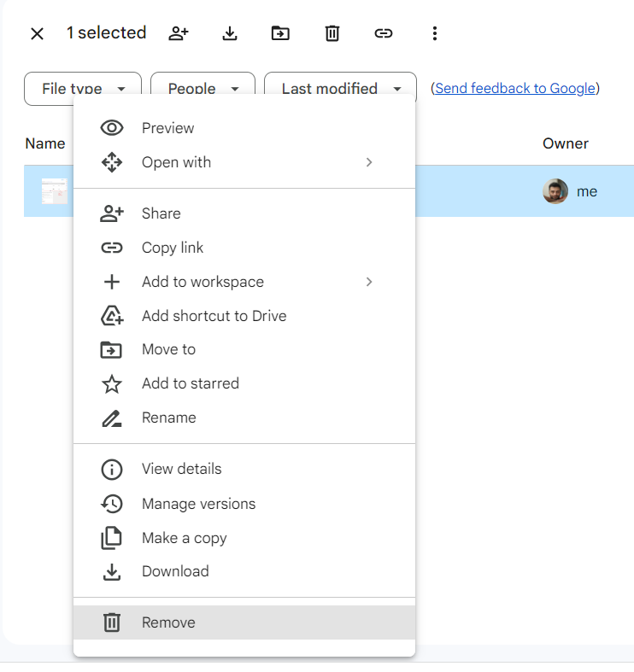Click the copy pages icon

click(x=112, y=538)
